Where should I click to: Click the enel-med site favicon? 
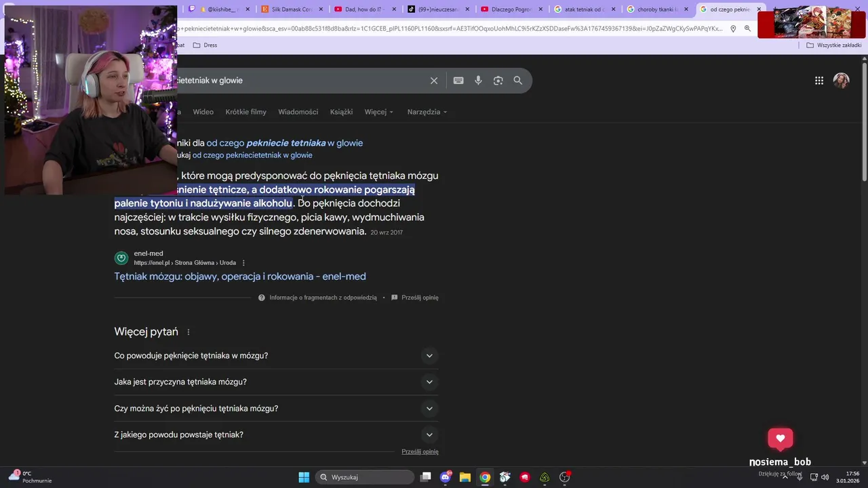pos(121,258)
